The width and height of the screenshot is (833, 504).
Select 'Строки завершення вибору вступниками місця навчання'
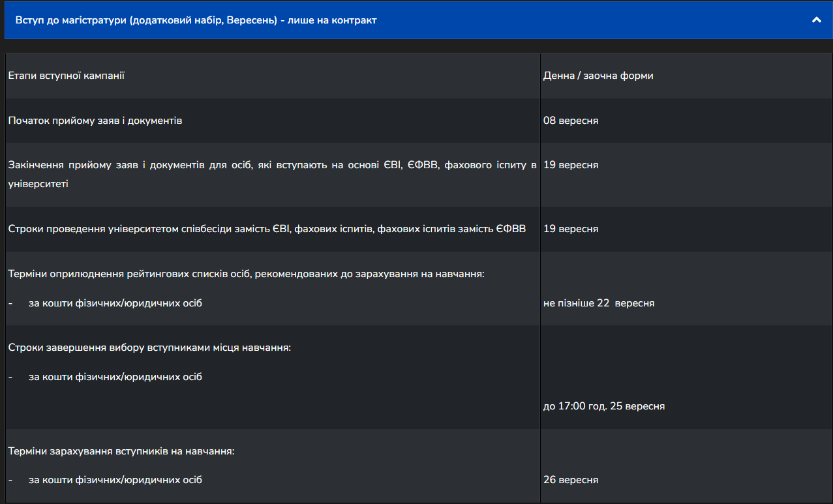click(149, 348)
